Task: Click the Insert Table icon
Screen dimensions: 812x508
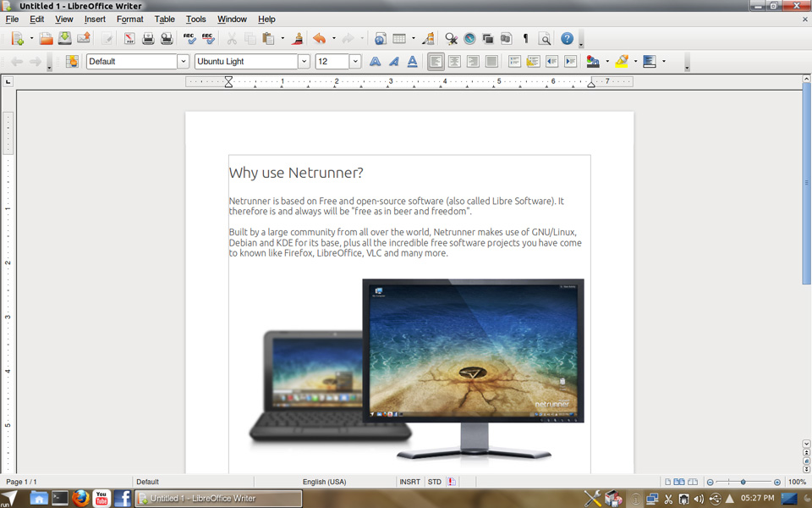Action: point(399,39)
